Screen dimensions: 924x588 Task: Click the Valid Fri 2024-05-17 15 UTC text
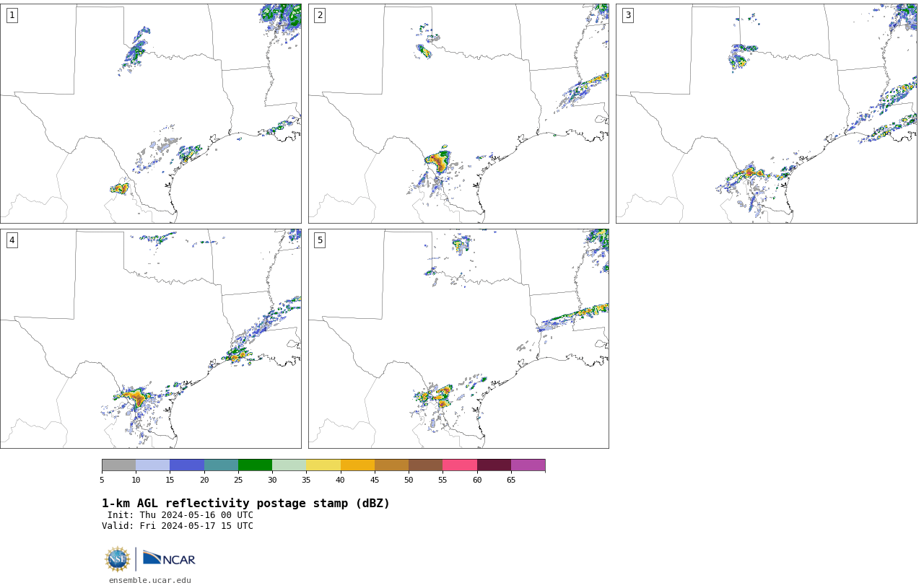tap(178, 526)
